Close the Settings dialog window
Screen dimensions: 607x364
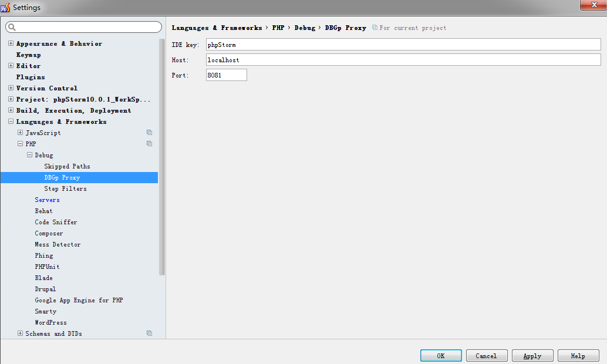pos(593,5)
